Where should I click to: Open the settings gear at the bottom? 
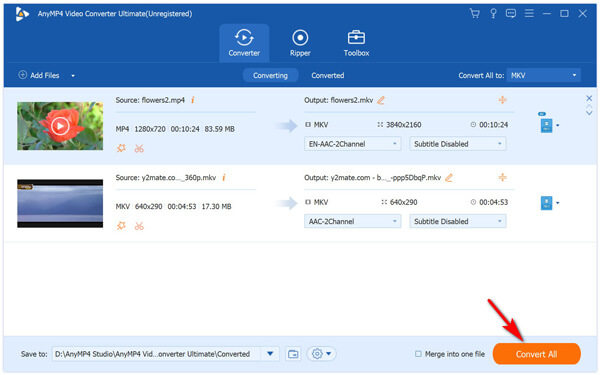pyautogui.click(x=317, y=354)
